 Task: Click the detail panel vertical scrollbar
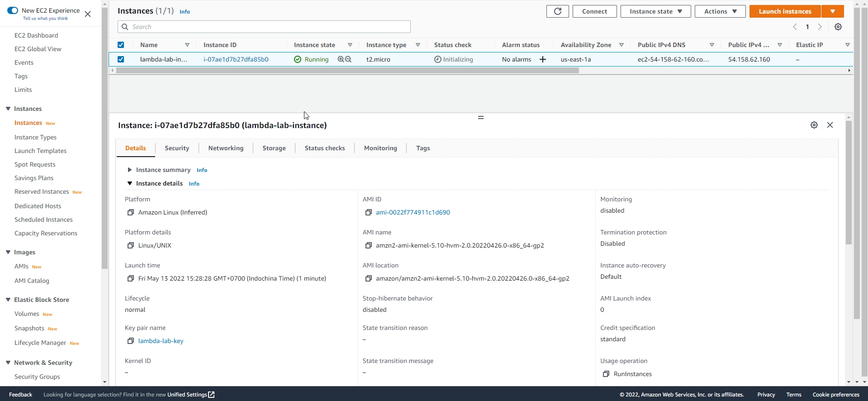(849, 182)
